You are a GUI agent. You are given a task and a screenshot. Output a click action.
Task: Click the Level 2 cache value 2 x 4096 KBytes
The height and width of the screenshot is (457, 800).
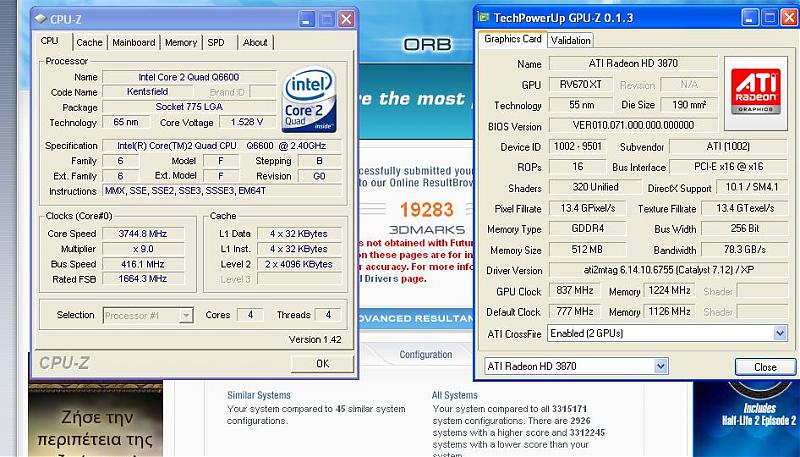point(299,264)
